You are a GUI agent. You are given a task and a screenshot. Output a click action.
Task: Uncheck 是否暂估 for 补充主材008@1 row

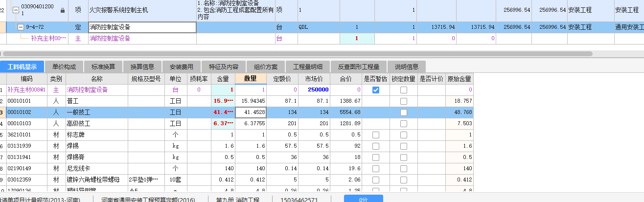pyautogui.click(x=376, y=90)
